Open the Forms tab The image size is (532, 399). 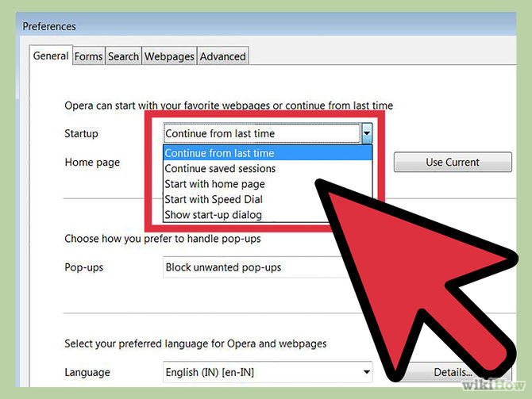click(88, 56)
